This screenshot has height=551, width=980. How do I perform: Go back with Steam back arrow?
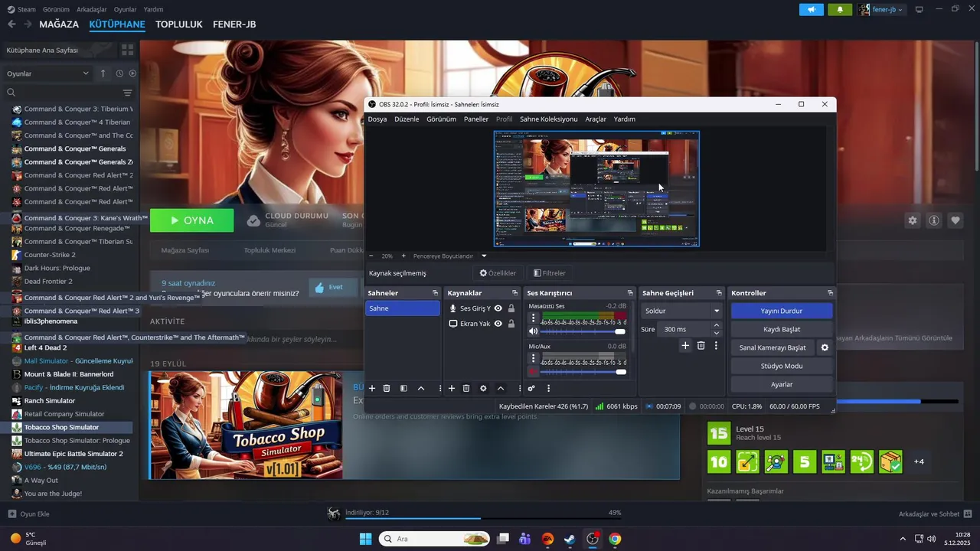11,24
